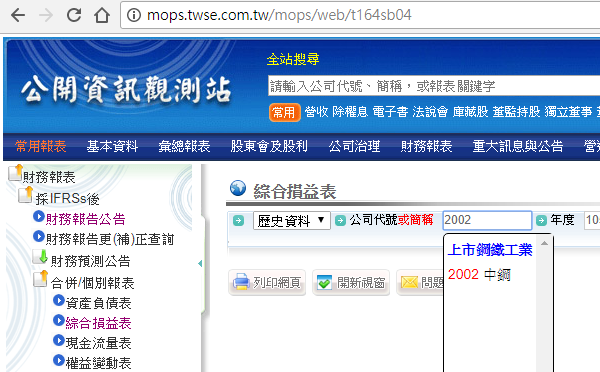This screenshot has width=600, height=372.
Task: Select 2002 中鋼 from the suggestion list
Action: (x=479, y=274)
